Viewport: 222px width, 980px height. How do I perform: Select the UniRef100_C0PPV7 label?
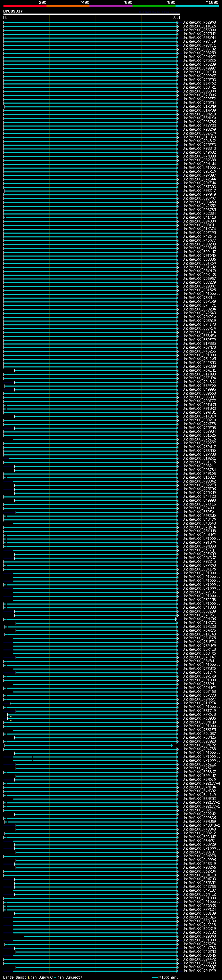199,76
